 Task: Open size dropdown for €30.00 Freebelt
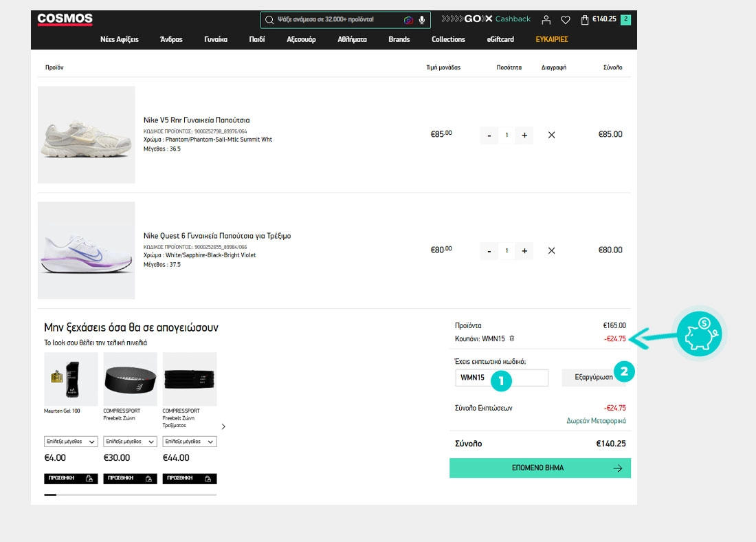(x=130, y=442)
